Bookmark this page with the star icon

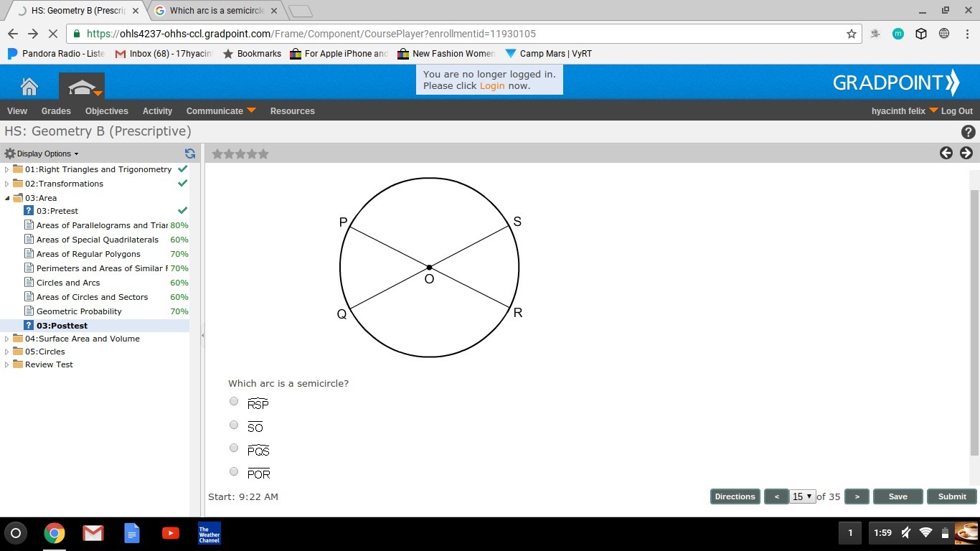(852, 34)
